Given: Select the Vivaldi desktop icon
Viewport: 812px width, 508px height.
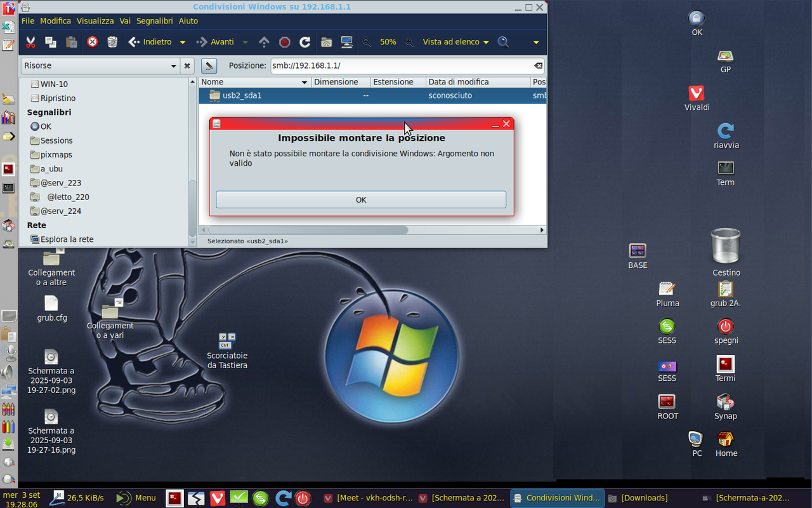Looking at the screenshot, I should click(x=697, y=98).
